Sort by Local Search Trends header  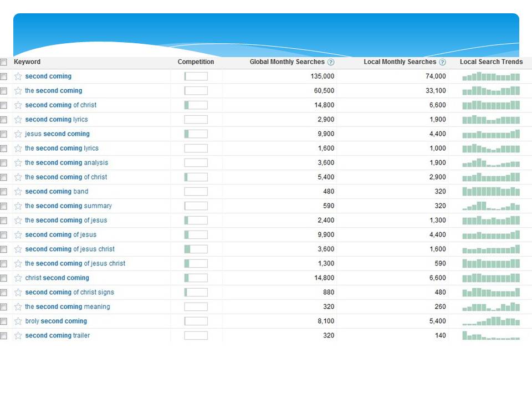491,62
